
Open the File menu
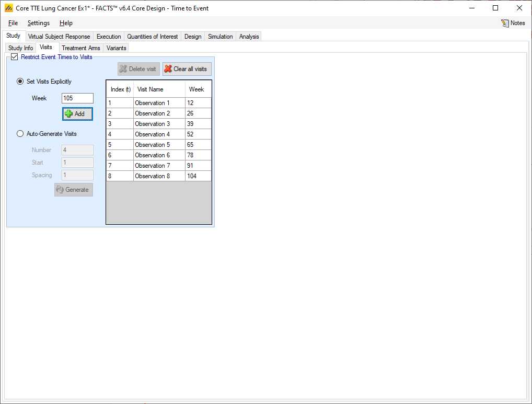click(13, 23)
